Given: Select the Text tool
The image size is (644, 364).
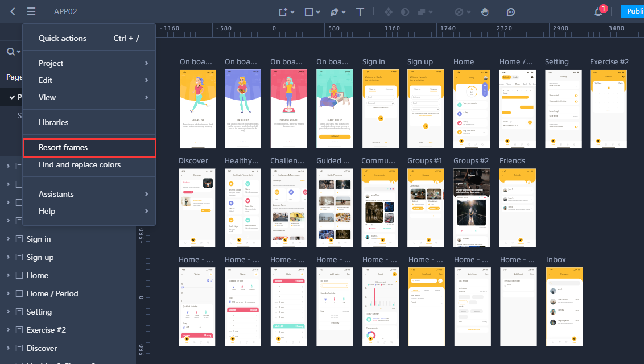Looking at the screenshot, I should (x=360, y=11).
